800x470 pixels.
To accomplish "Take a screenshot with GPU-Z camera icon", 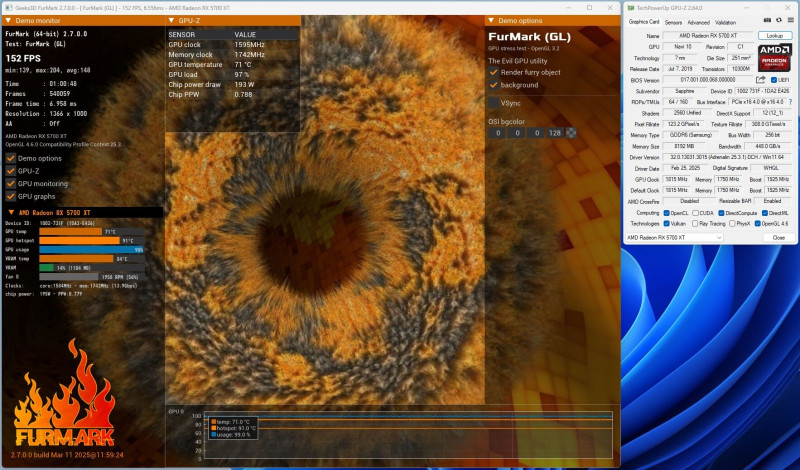I will tap(766, 20).
